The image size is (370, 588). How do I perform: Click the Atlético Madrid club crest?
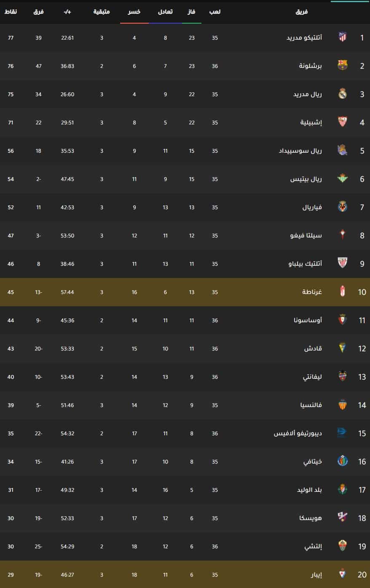click(343, 37)
